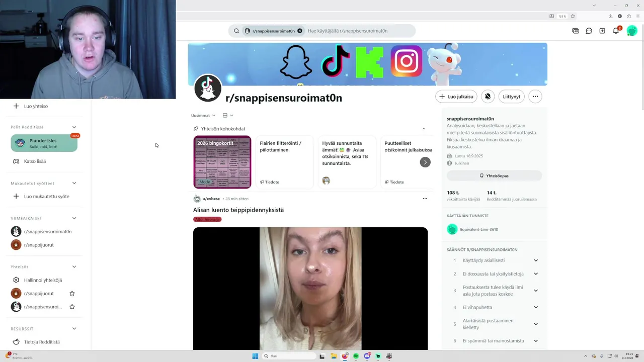The image size is (644, 362).
Task: Open the user avatar menu in header
Action: tap(632, 31)
